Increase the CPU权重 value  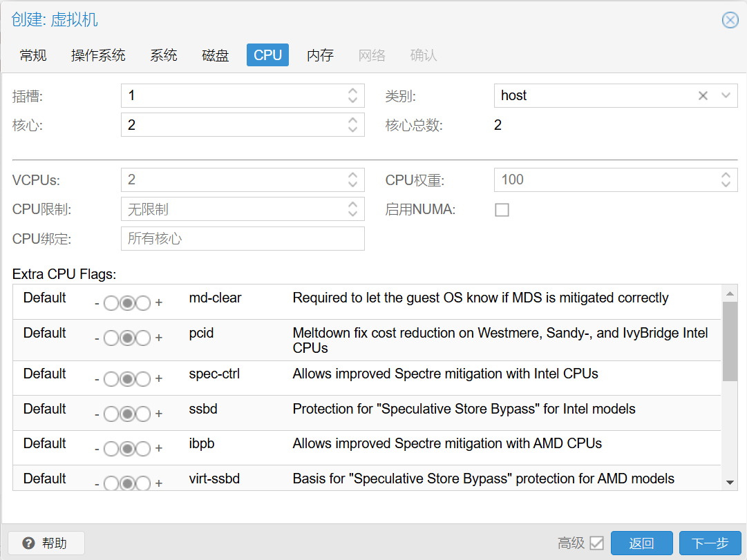pos(726,175)
